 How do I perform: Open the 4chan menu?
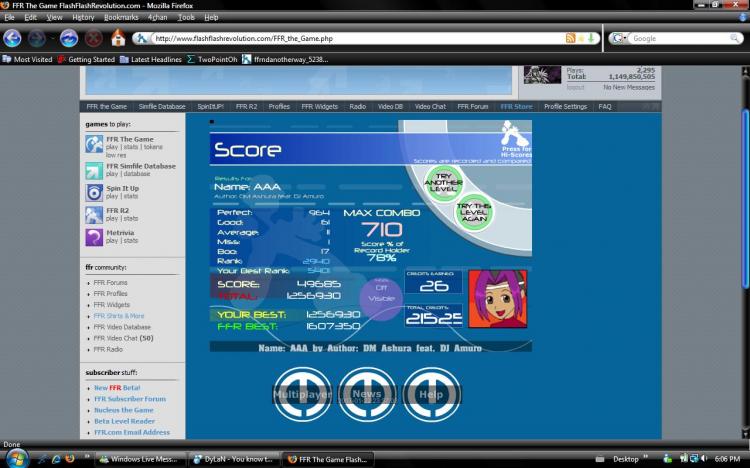pyautogui.click(x=157, y=17)
